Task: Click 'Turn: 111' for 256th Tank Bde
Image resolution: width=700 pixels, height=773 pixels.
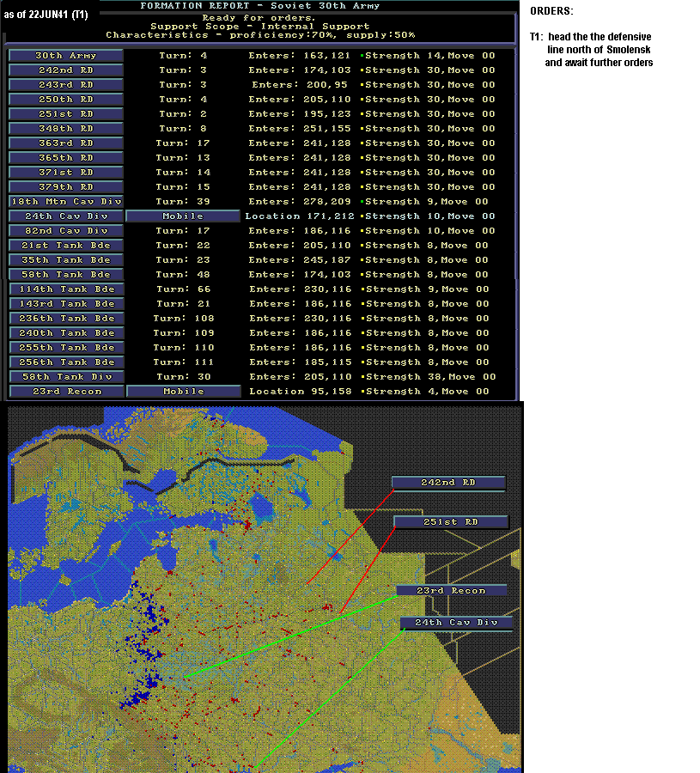Action: (x=184, y=362)
